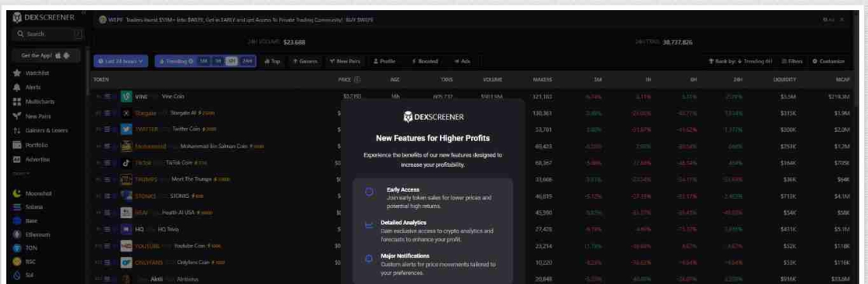The width and height of the screenshot is (868, 284).
Task: Click the Portfolio icon in the sidebar
Action: 17,145
